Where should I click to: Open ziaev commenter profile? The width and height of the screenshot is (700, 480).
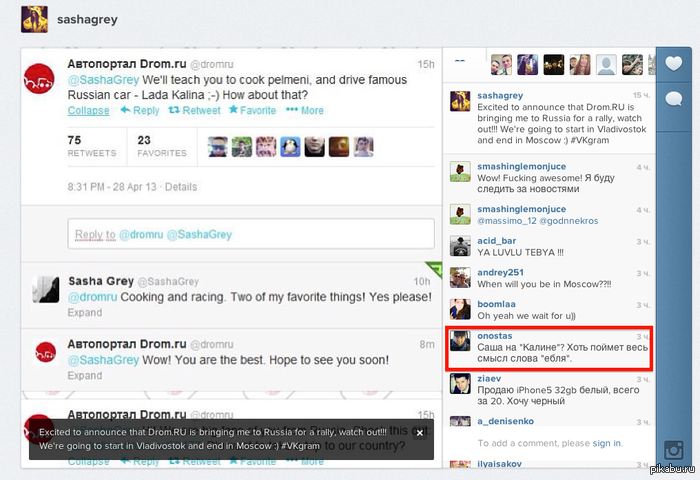point(489,379)
